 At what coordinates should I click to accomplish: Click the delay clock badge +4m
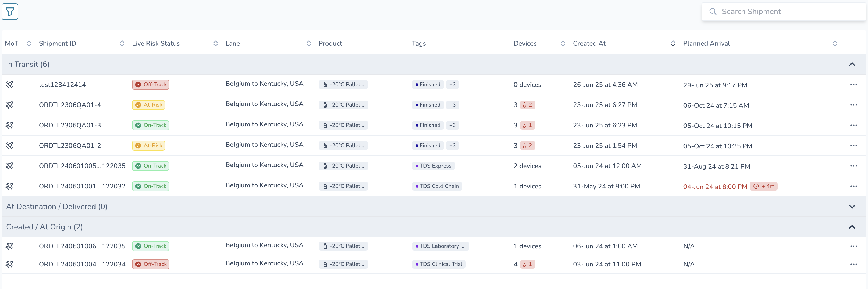(763, 186)
